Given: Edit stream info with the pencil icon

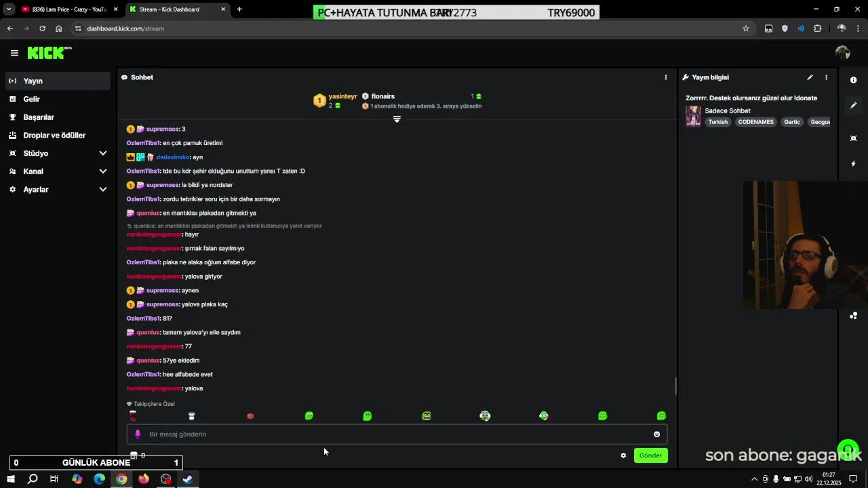Looking at the screenshot, I should tap(810, 77).
